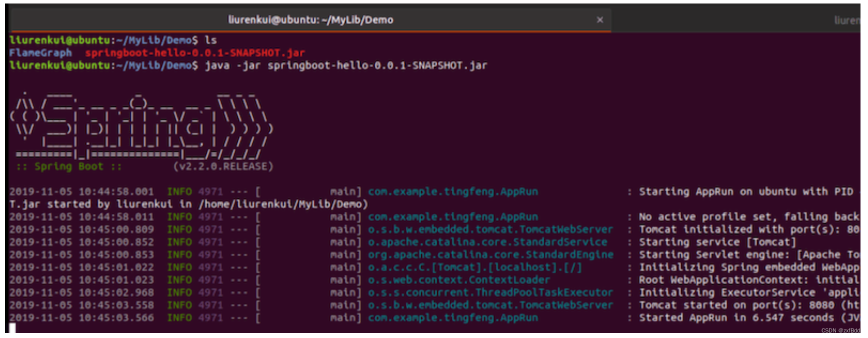Click o.apache.catalina.core.StandardService logger name

pyautogui.click(x=488, y=242)
